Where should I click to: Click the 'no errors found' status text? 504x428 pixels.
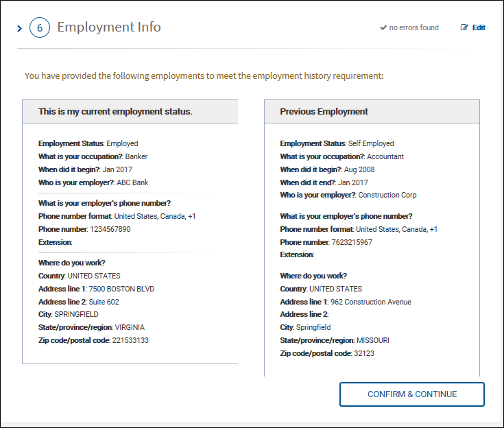tap(413, 28)
